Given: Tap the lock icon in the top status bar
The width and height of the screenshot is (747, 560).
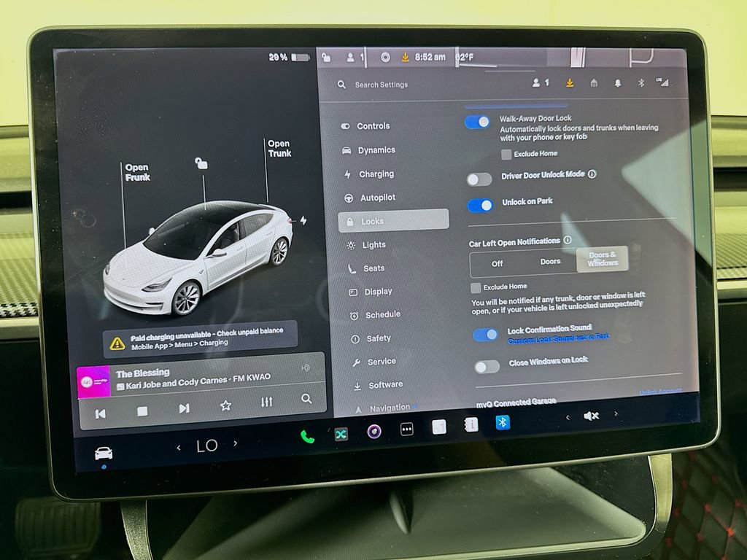Looking at the screenshot, I should pos(326,58).
